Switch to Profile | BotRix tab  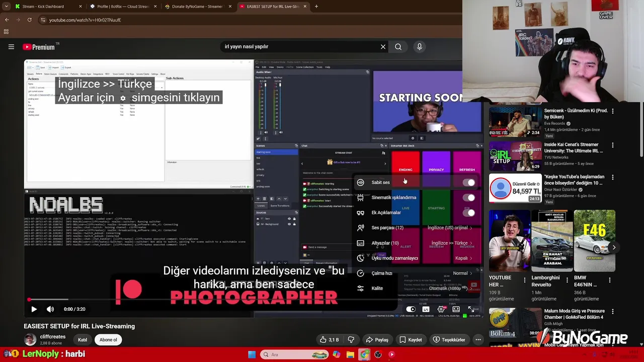[x=123, y=7]
